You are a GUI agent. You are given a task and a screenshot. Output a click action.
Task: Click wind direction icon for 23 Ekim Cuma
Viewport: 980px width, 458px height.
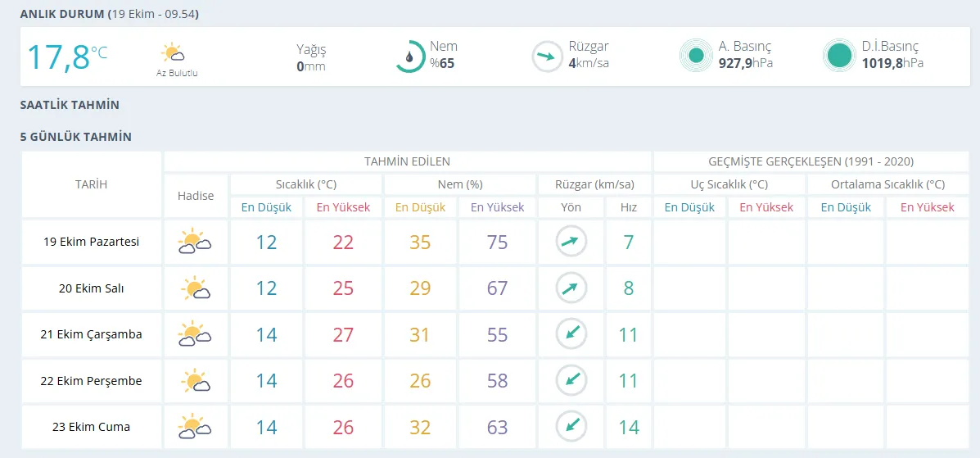click(571, 427)
